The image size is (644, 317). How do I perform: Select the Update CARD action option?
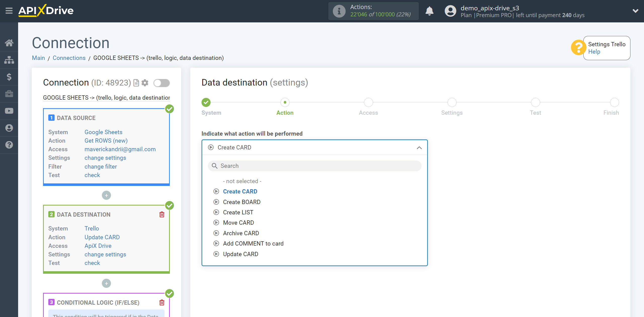click(241, 254)
